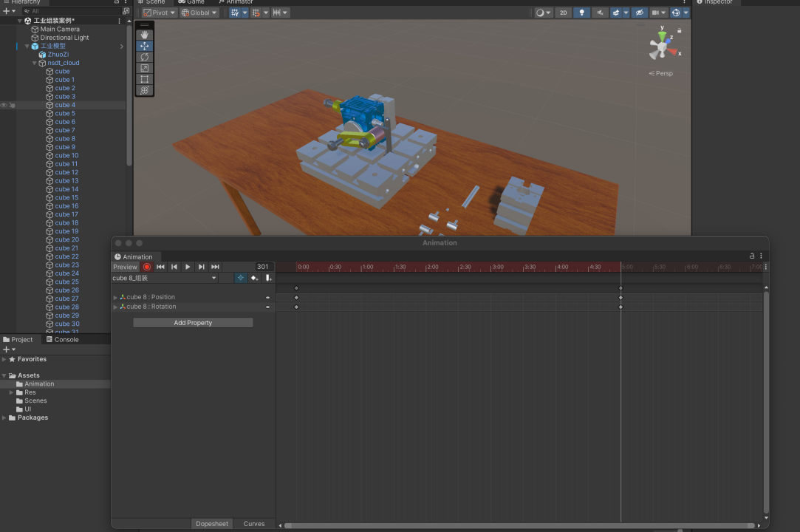Click timeline ruler at 2:00 mark

point(427,267)
